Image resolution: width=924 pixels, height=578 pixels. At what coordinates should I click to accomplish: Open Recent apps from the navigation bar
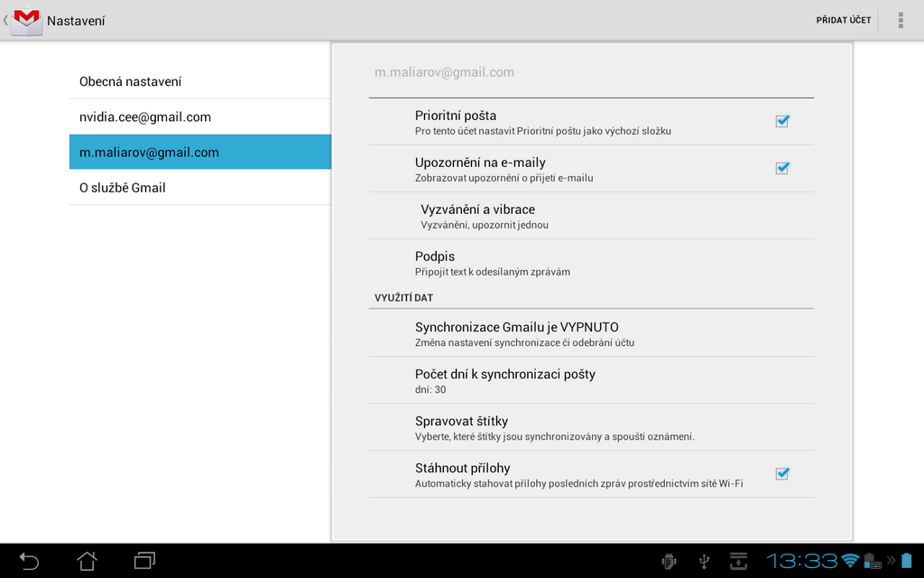144,560
